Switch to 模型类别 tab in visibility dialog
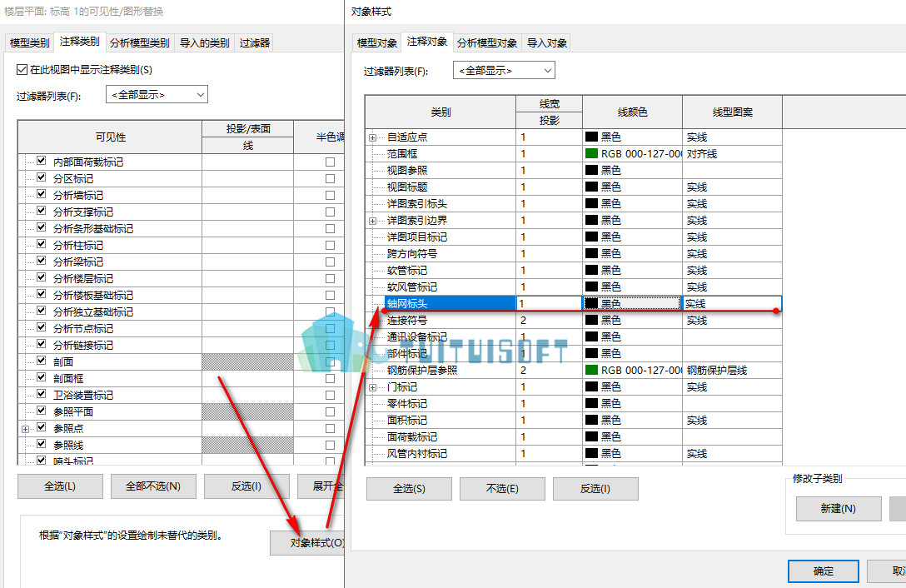This screenshot has width=906, height=588. point(29,42)
